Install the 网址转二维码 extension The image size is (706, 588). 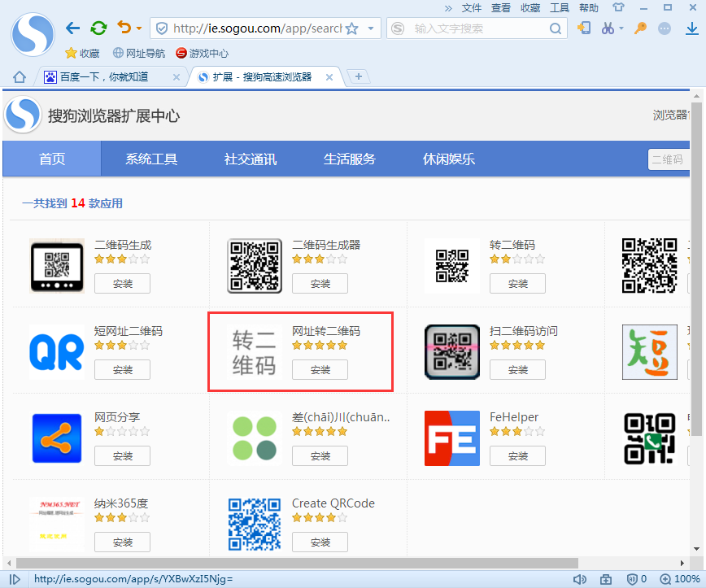[320, 370]
